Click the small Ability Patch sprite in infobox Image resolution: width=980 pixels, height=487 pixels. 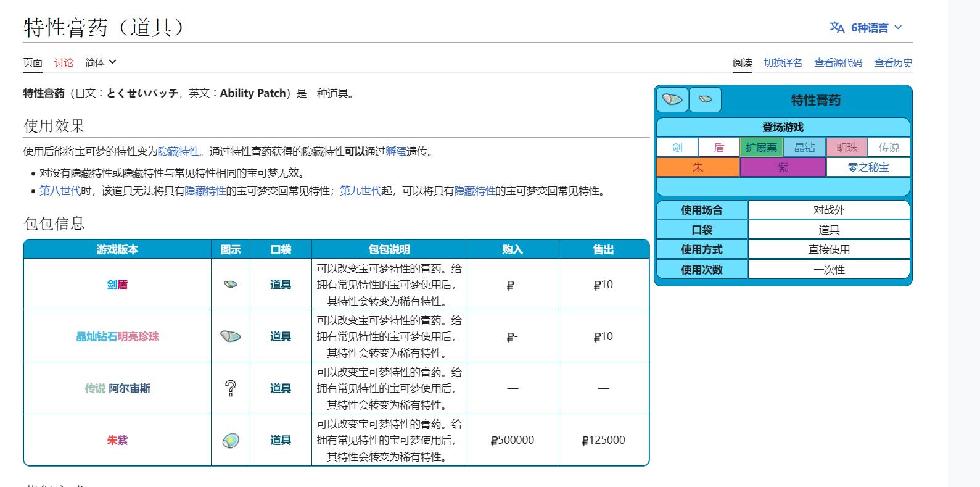pyautogui.click(x=705, y=99)
